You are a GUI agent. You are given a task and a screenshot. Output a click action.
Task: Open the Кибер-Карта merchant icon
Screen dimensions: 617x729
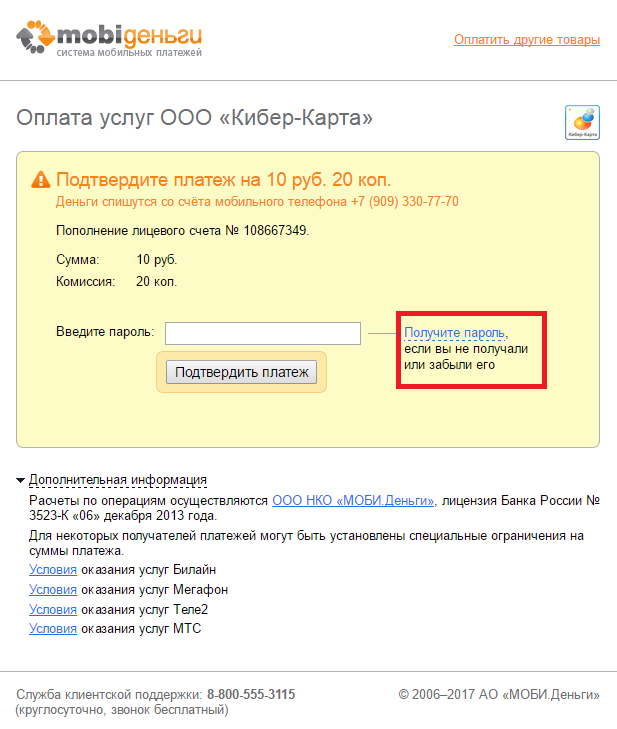pyautogui.click(x=582, y=122)
